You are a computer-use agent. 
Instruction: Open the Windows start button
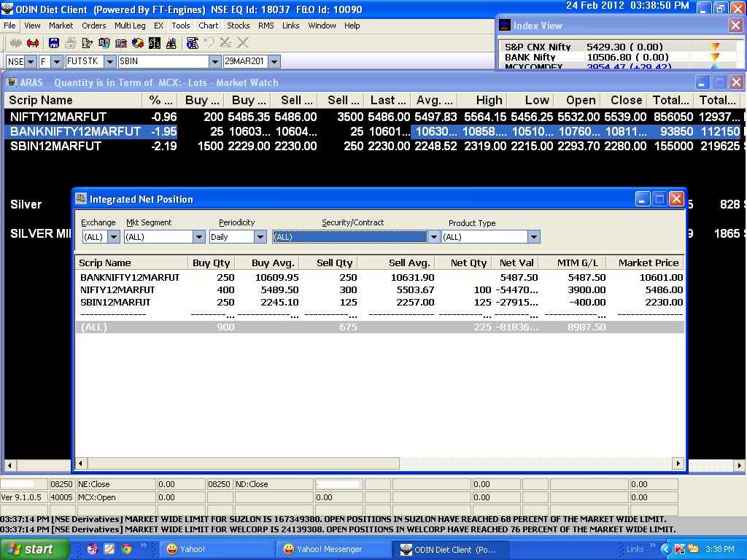34,549
